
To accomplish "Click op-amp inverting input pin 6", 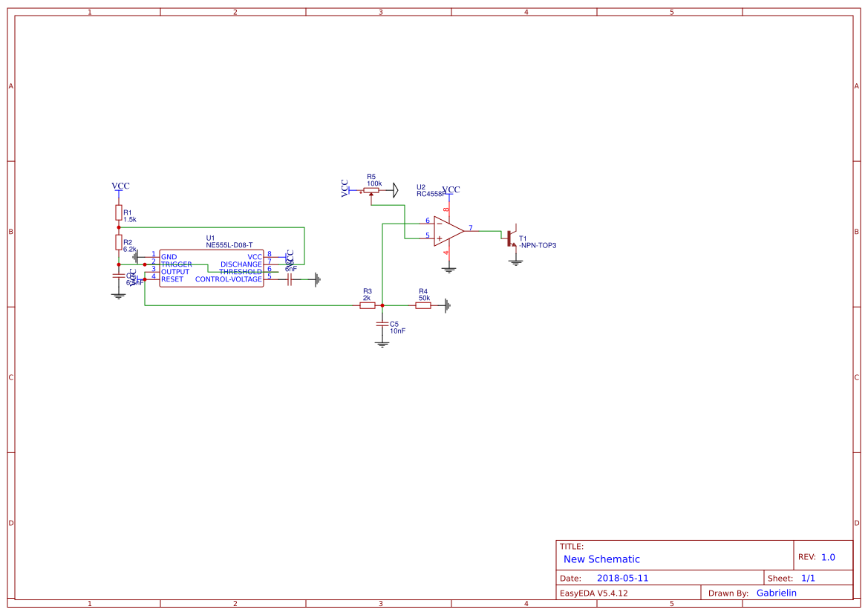I will tap(428, 221).
